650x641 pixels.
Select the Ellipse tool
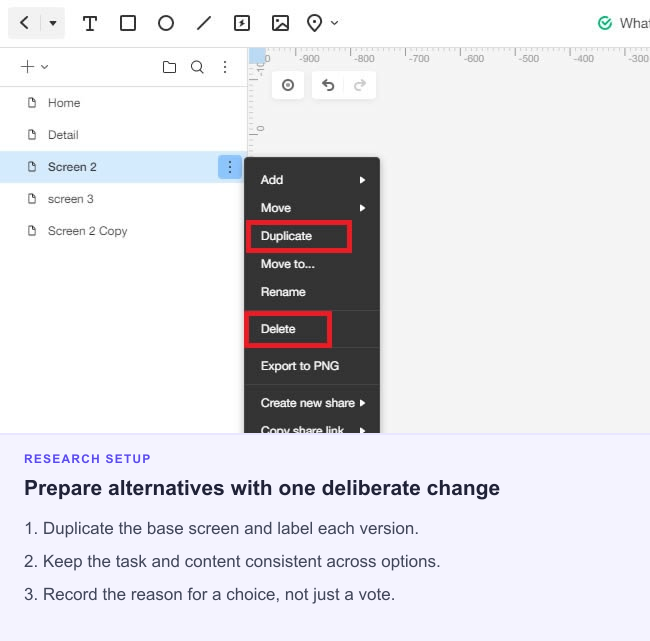pos(166,23)
